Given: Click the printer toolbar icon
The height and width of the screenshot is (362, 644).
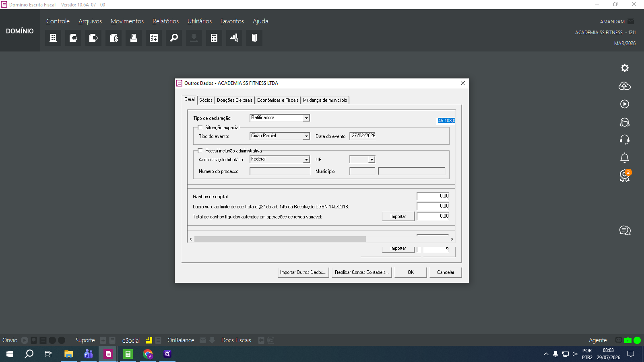Looking at the screenshot, I should [x=134, y=38].
